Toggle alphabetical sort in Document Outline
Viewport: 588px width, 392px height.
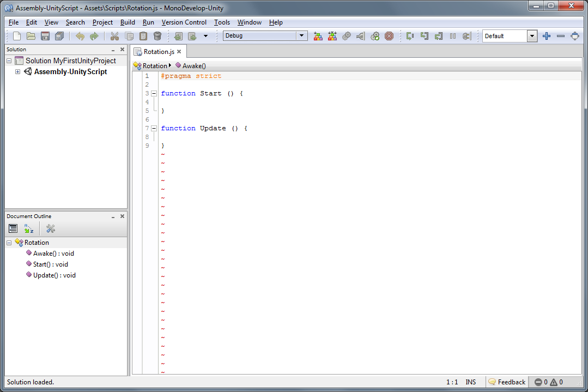(x=29, y=228)
